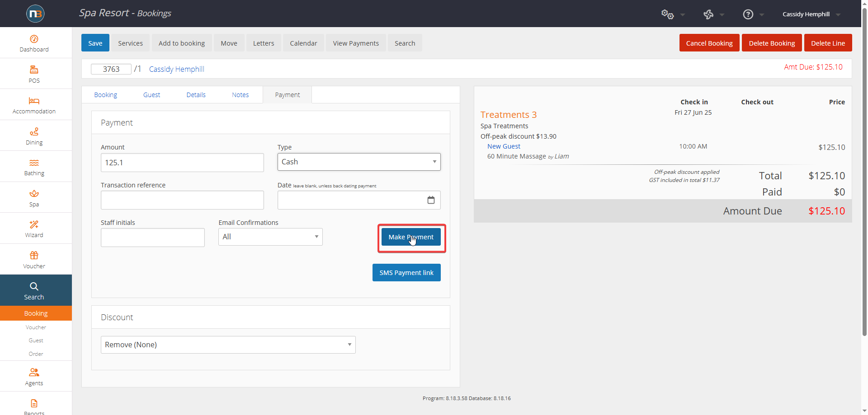Click the NB logo icon
868x415 pixels.
point(35,14)
